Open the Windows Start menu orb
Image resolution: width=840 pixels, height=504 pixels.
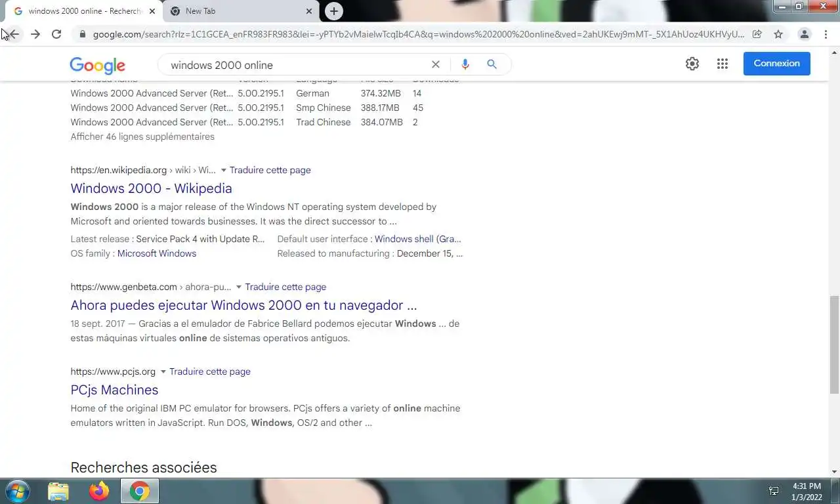click(x=17, y=491)
